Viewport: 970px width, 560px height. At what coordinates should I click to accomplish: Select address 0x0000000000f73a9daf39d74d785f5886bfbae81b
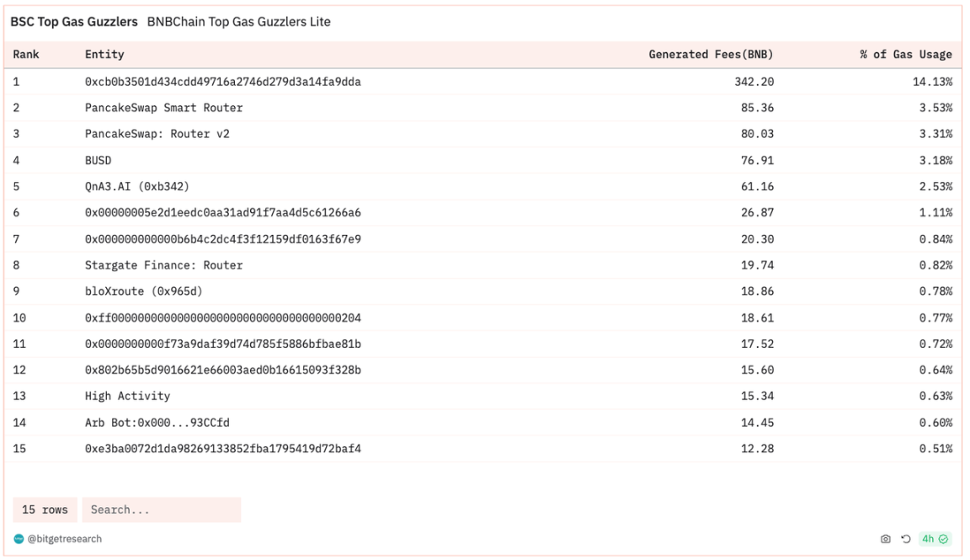click(x=222, y=344)
